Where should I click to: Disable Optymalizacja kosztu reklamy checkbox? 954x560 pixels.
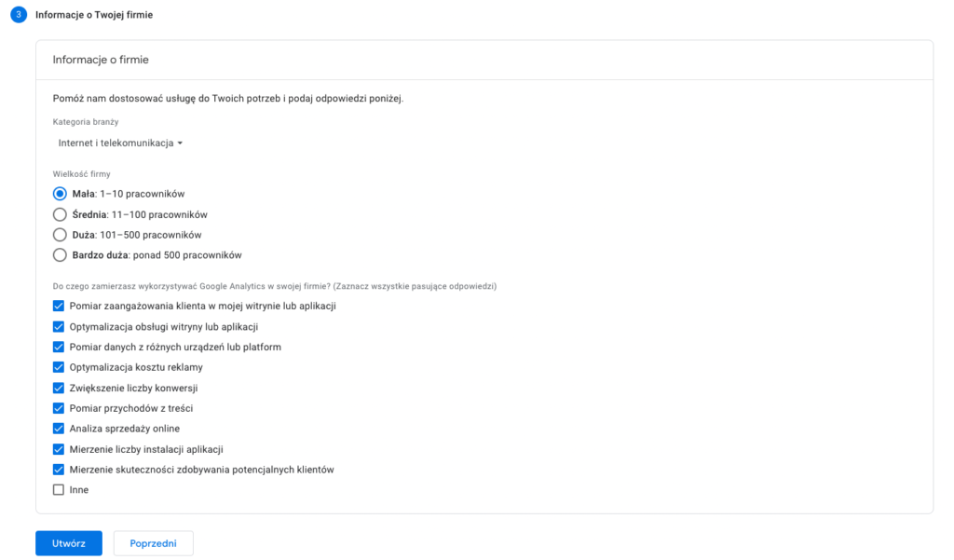[x=59, y=367]
